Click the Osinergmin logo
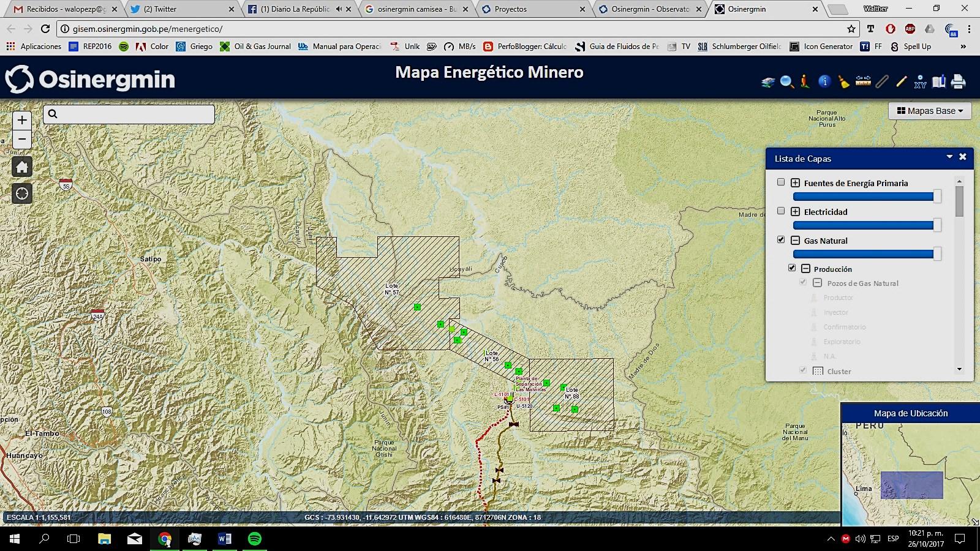The image size is (980, 551). pos(90,80)
